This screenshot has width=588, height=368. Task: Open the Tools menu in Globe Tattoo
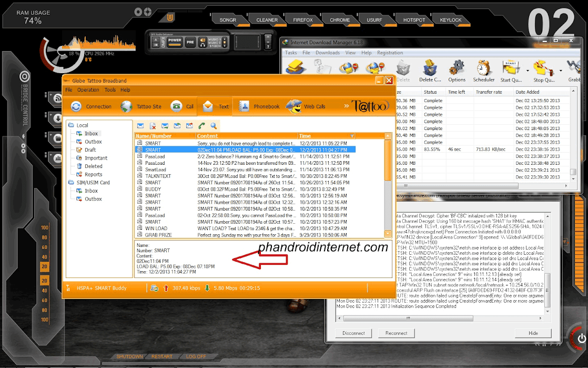click(x=110, y=90)
